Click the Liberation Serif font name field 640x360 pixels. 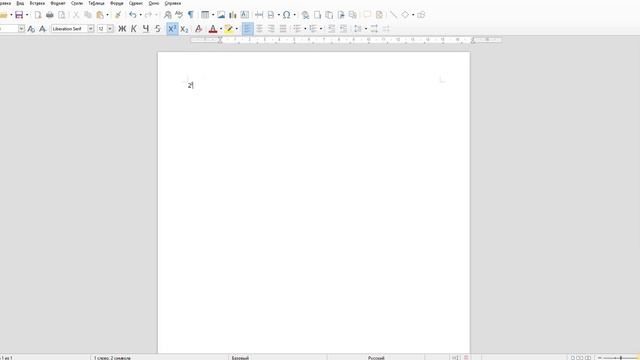click(69, 29)
